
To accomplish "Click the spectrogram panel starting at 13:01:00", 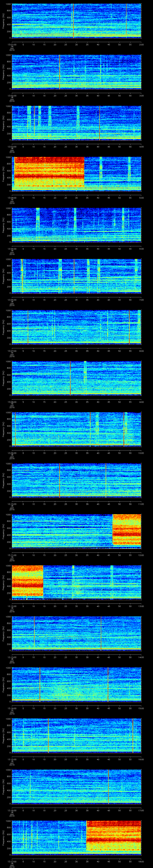I will coord(76,21).
